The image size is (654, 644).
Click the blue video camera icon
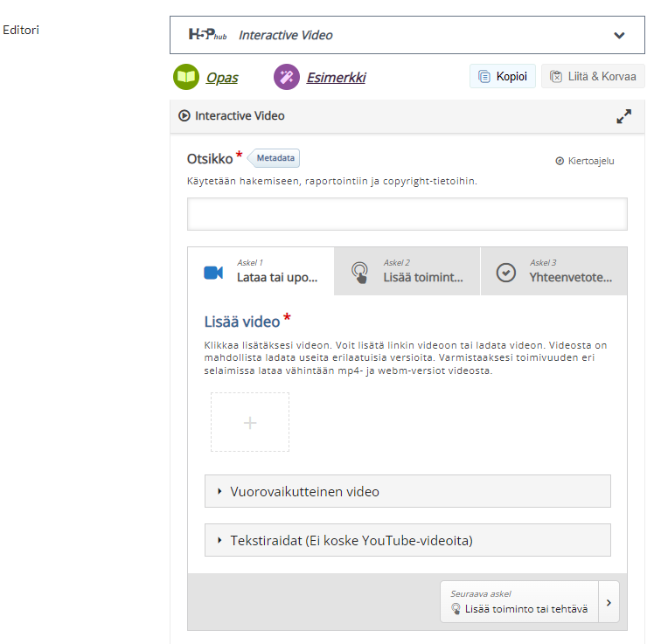(x=213, y=273)
